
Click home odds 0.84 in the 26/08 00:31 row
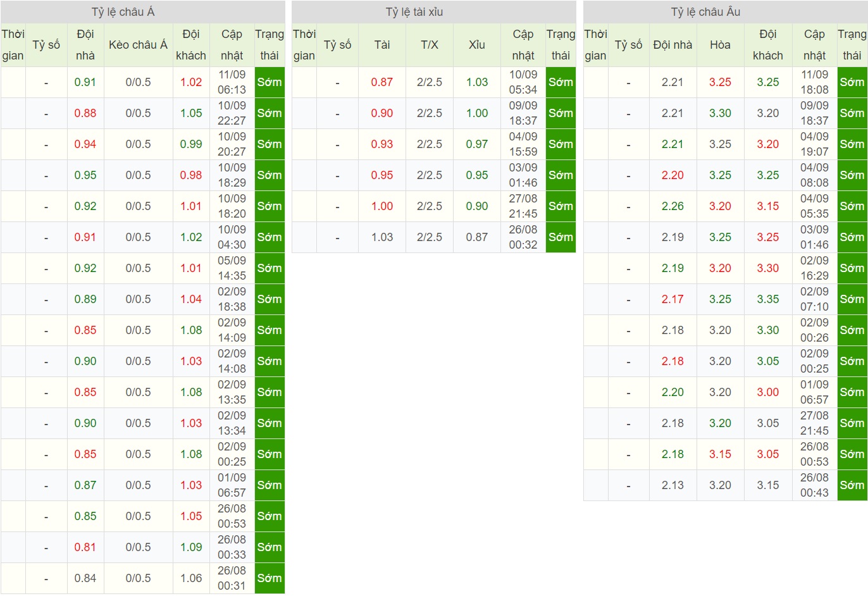point(85,578)
